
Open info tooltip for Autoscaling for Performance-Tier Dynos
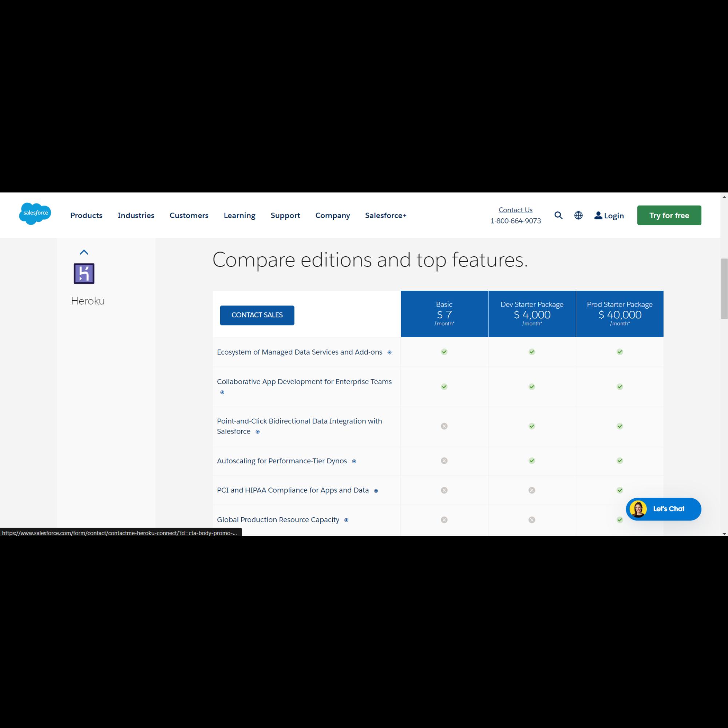pyautogui.click(x=354, y=461)
